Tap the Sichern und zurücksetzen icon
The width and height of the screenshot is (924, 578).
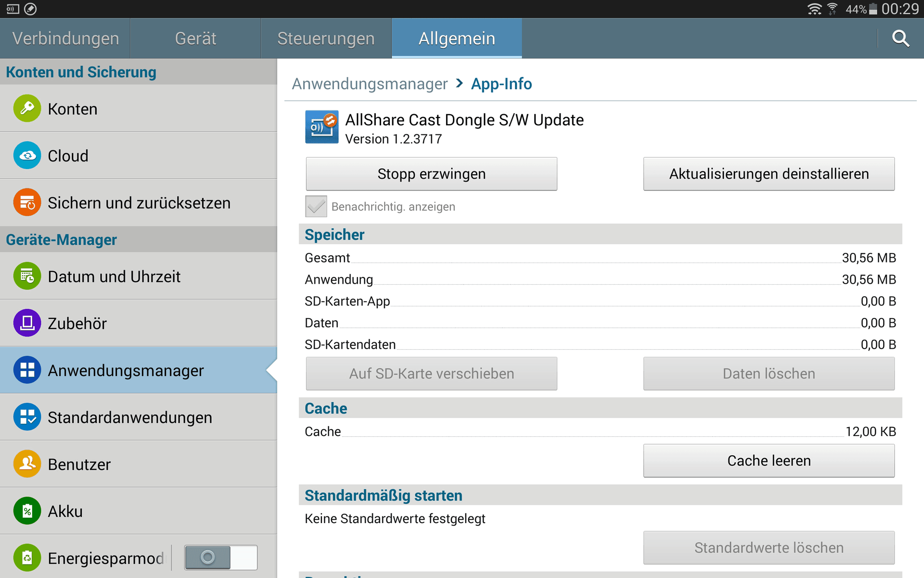27,202
